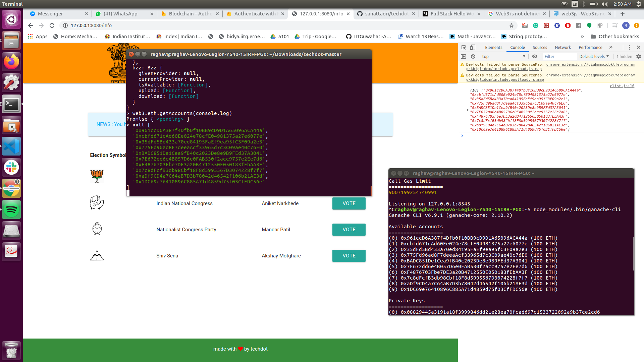The width and height of the screenshot is (644, 362).
Task: Open the 'top' context dropdown
Action: click(x=503, y=56)
